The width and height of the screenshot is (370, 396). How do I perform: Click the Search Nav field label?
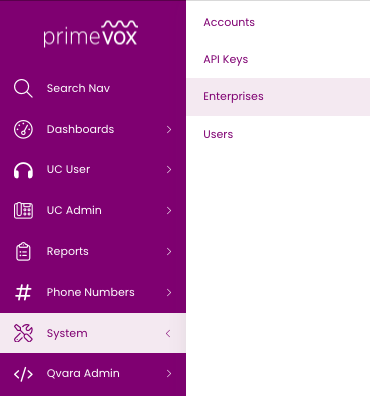click(x=78, y=88)
